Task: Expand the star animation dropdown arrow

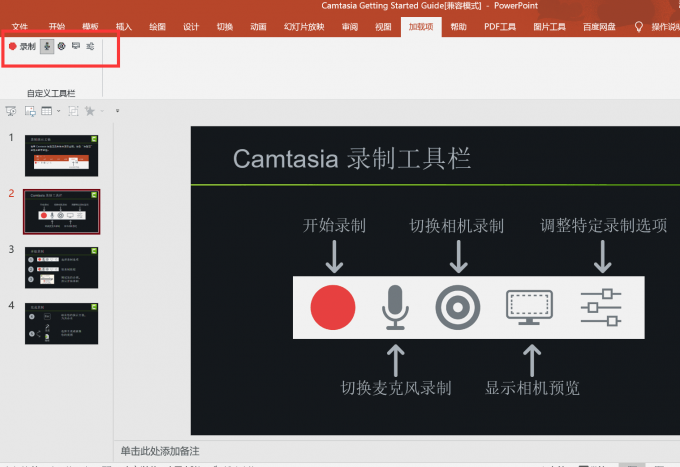Action: tap(102, 111)
